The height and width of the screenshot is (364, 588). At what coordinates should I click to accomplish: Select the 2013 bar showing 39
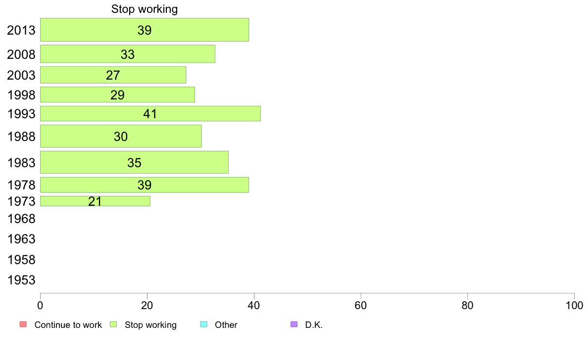145,30
